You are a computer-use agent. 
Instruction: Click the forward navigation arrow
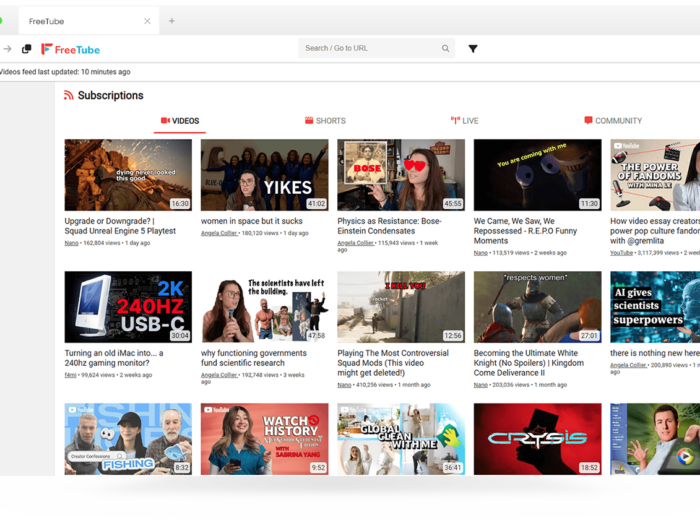[x=8, y=49]
